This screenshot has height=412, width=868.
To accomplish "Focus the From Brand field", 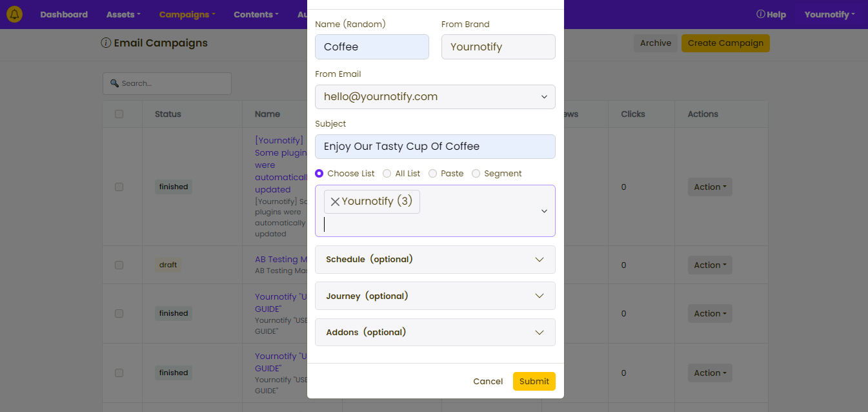I will 498,47.
